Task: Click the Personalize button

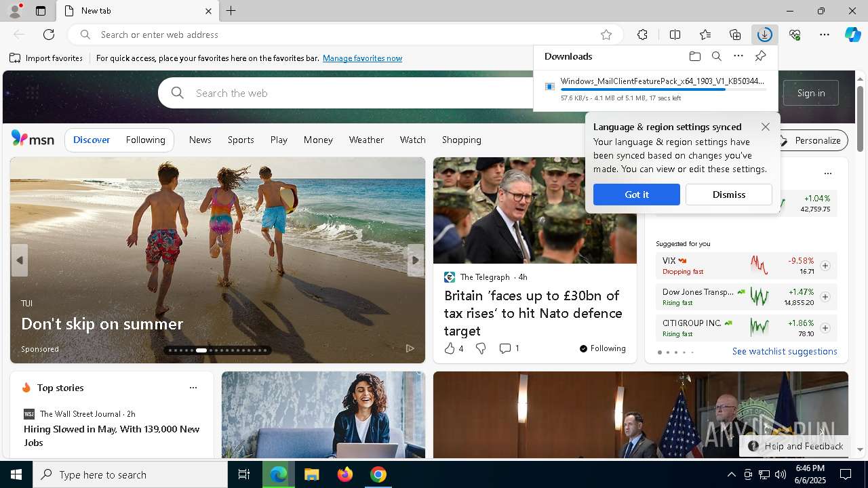Action: point(812,140)
